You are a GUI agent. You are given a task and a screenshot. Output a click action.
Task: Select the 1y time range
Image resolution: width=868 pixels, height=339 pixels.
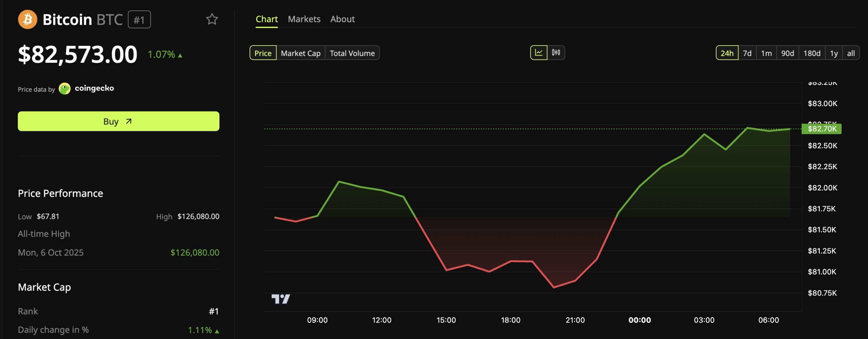pyautogui.click(x=834, y=53)
